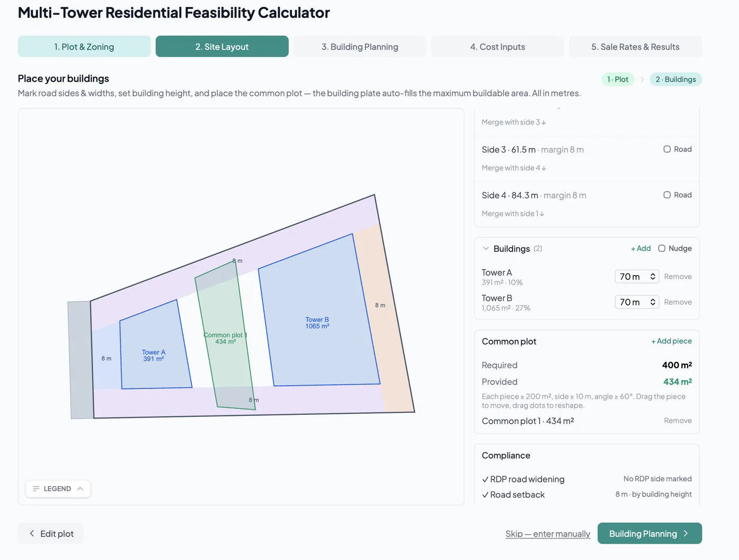Viewport: 739px width, 560px height.
Task: Click the Provided '434 m²' value
Action: 677,382
